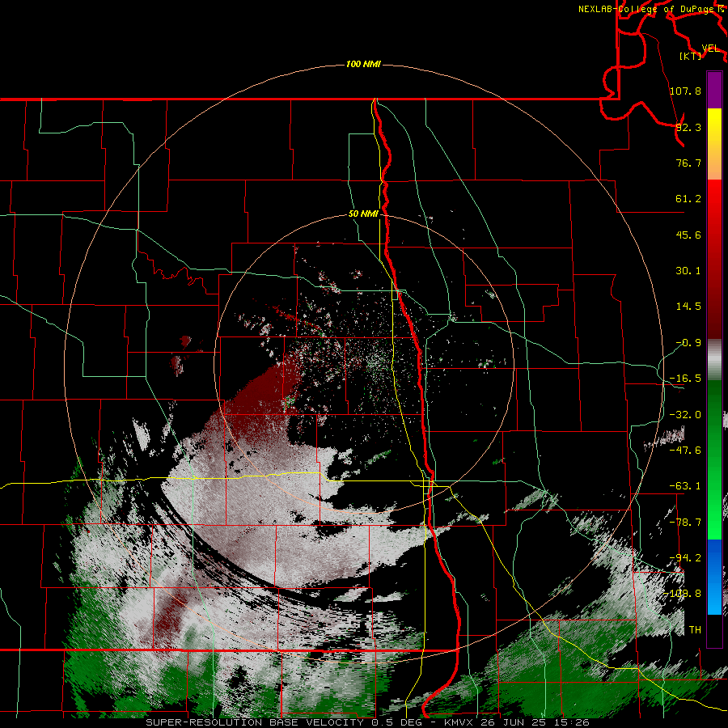Click the 50 NMI range ring label
This screenshot has width=728, height=728.
click(x=363, y=214)
